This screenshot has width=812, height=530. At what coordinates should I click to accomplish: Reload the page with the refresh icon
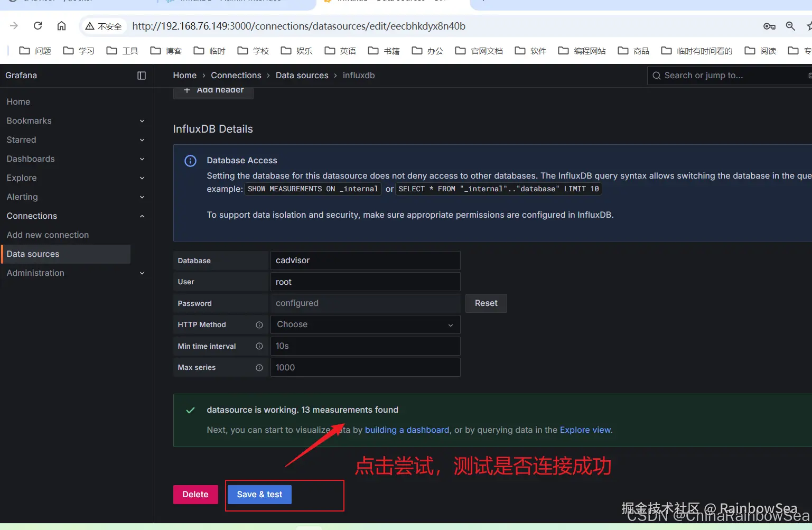38,26
